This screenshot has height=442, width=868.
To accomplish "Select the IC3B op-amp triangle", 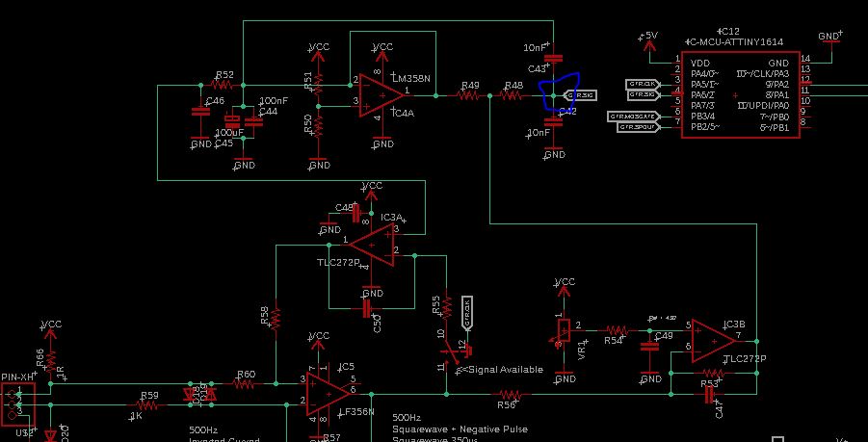I will (714, 341).
